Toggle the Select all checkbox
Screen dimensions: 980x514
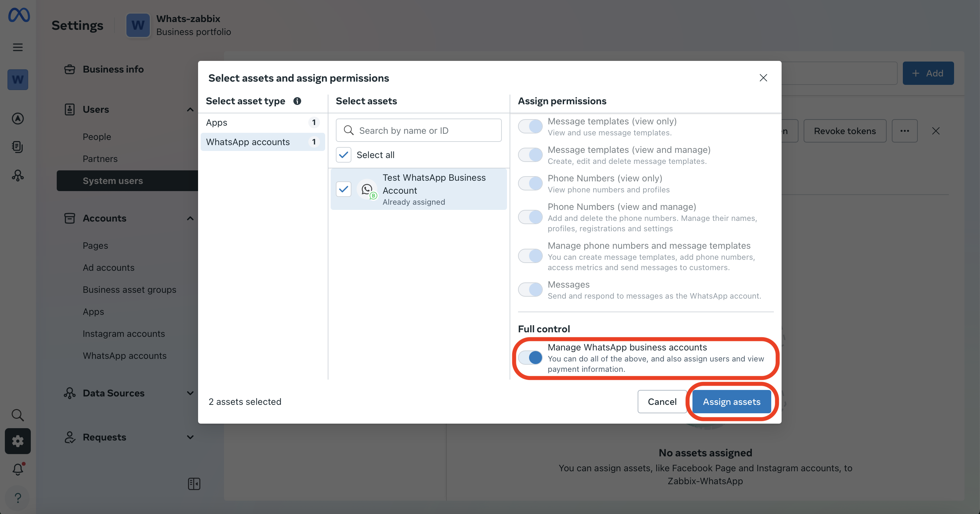[344, 155]
